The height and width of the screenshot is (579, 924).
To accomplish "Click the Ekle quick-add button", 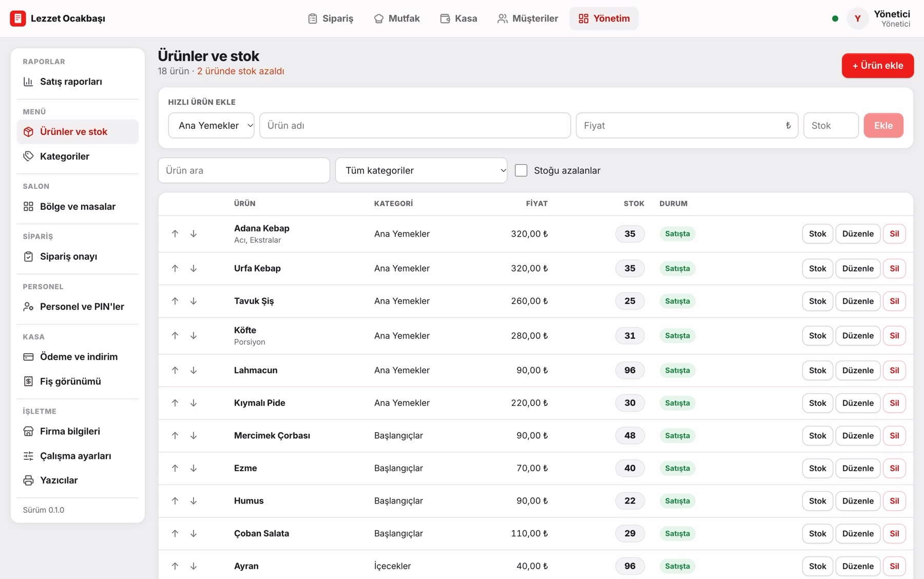I will tap(883, 125).
